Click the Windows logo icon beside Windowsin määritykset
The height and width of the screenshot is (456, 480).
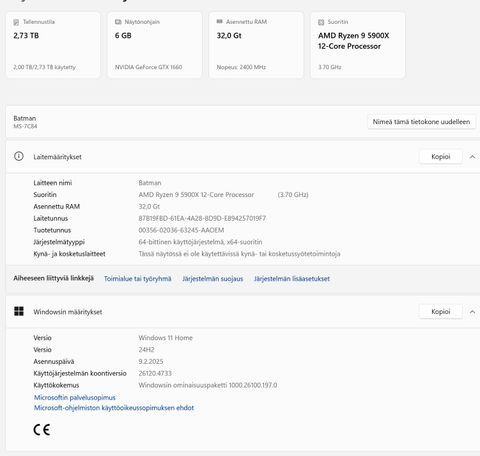coord(19,311)
